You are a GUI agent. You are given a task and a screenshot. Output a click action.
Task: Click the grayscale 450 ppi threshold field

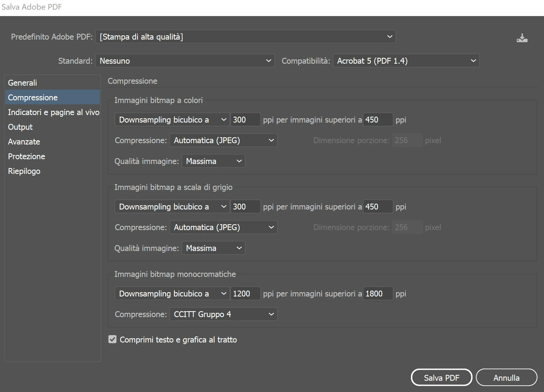coord(377,207)
